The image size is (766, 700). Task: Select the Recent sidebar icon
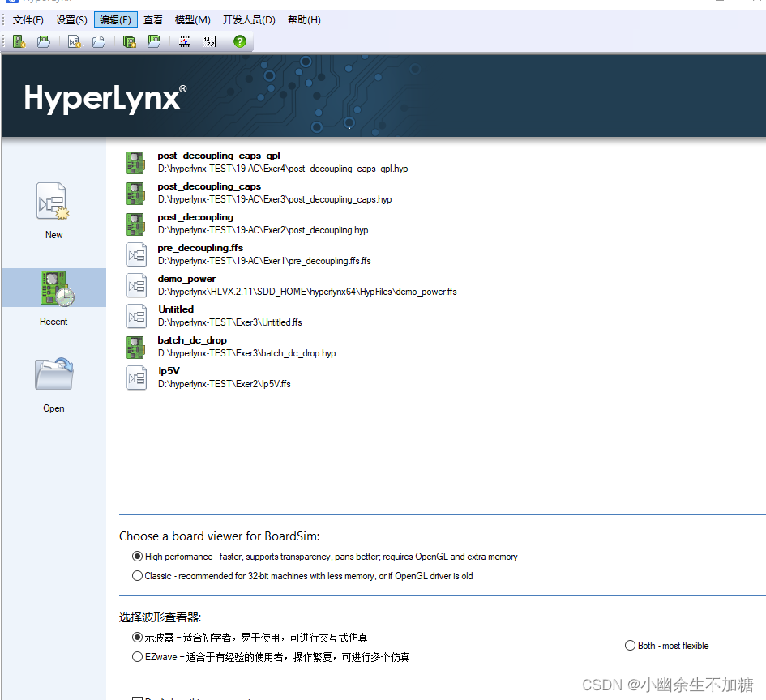coord(58,288)
